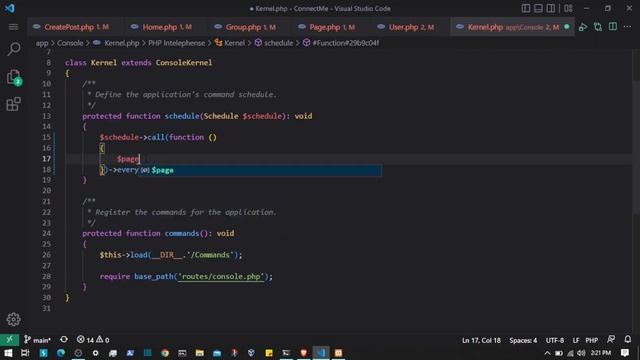Click the app breadcrumb segment
The width and height of the screenshot is (640, 360).
[x=42, y=43]
